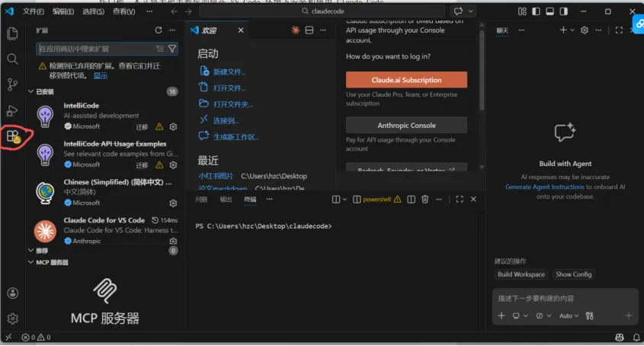Open the Explorer view in activity bar
Screen dimensions: 644x346
tap(12, 34)
